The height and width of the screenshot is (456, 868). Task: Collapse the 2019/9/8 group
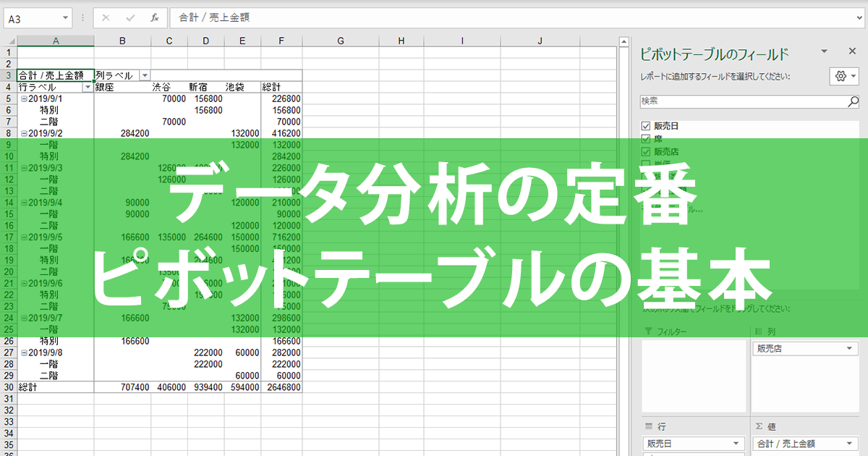[25, 352]
